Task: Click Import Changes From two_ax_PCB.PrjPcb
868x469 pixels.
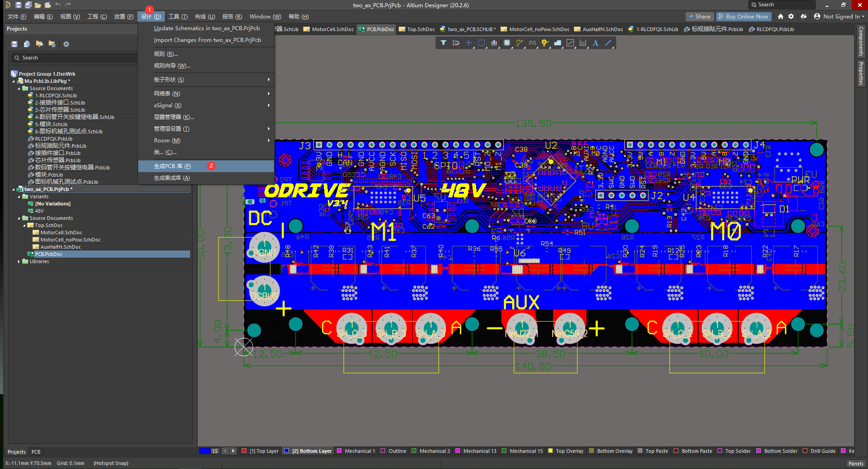Action: coord(206,40)
